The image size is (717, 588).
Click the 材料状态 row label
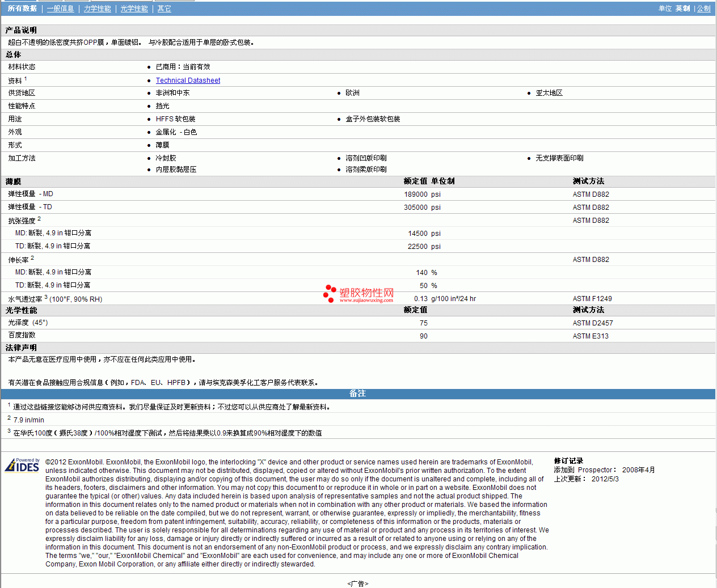pos(22,67)
